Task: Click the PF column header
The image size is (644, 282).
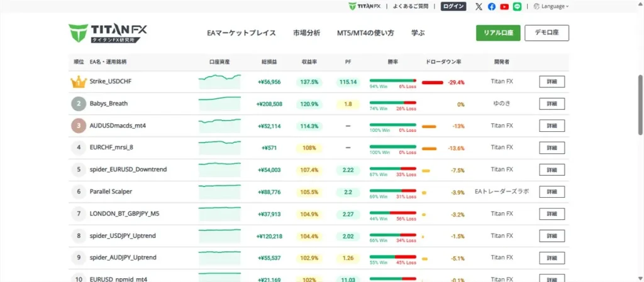Action: 348,62
